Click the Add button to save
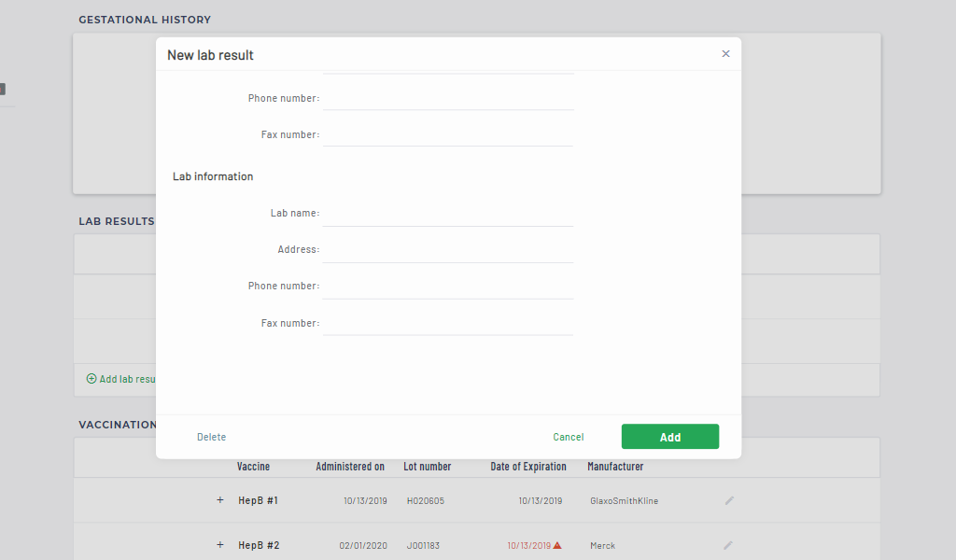 (x=669, y=437)
